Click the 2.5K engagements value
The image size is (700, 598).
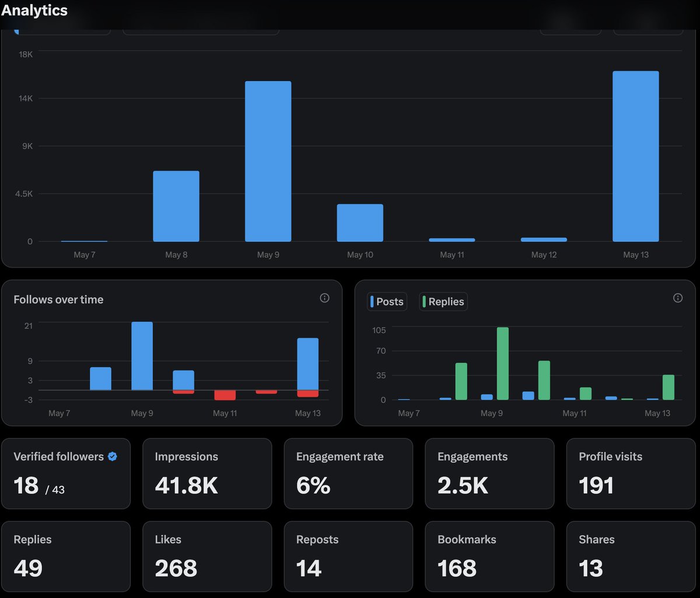pos(463,486)
